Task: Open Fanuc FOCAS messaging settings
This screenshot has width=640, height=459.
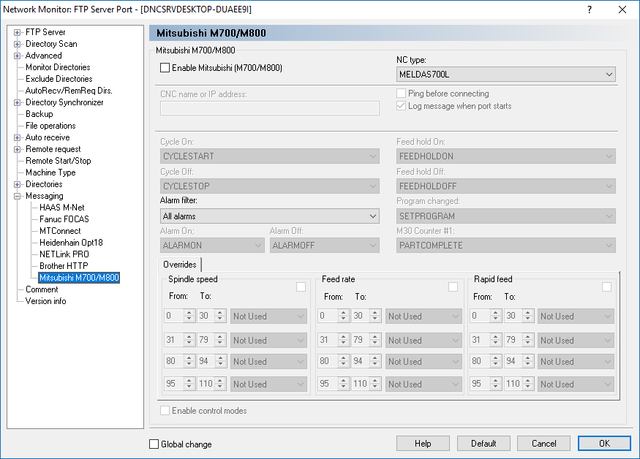Action: [x=64, y=219]
